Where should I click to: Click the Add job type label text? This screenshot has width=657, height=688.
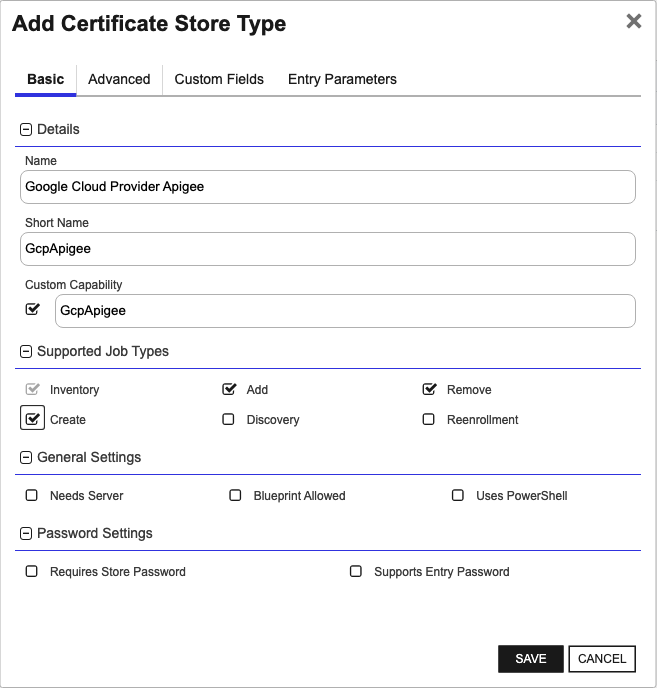click(x=257, y=390)
